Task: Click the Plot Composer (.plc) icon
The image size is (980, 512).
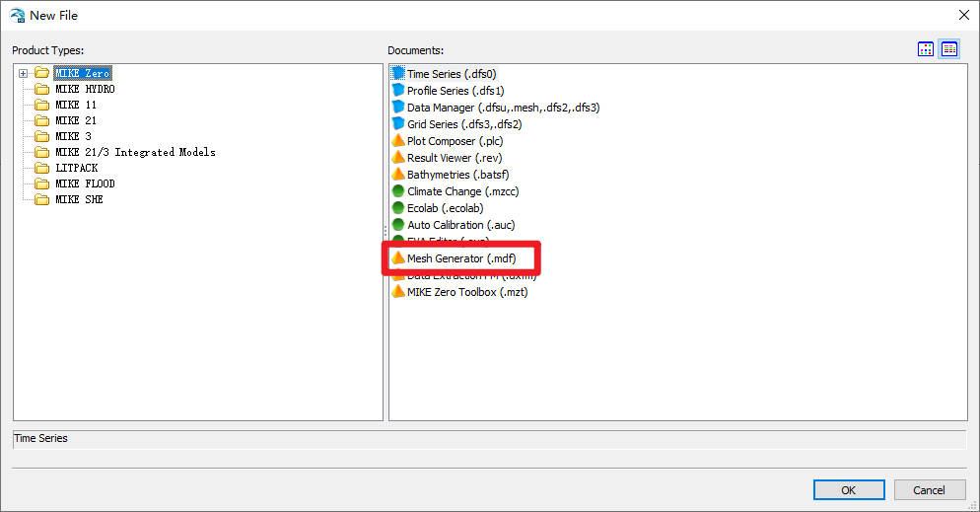Action: pos(398,141)
